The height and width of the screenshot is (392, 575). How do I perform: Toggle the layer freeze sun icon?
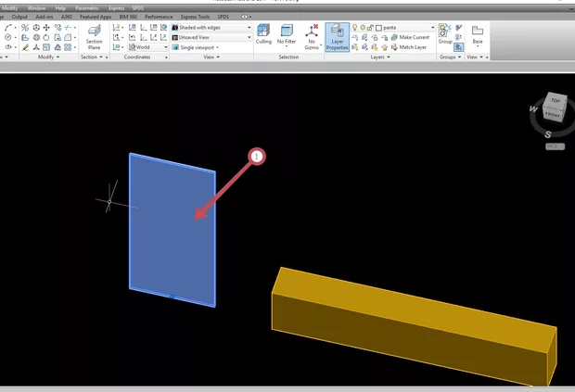pyautogui.click(x=363, y=28)
